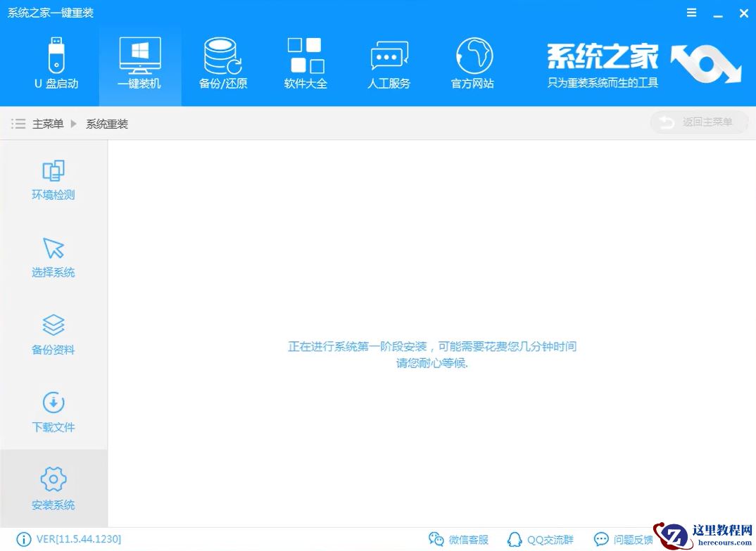The image size is (756, 551).
Task: Open 选择系统 system selection step
Action: pyautogui.click(x=53, y=257)
